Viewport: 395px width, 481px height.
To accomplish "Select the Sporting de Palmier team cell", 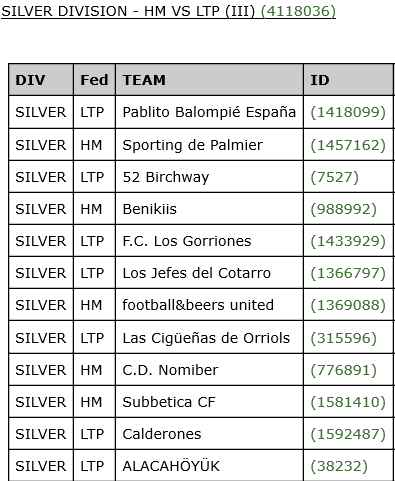I will 209,145.
